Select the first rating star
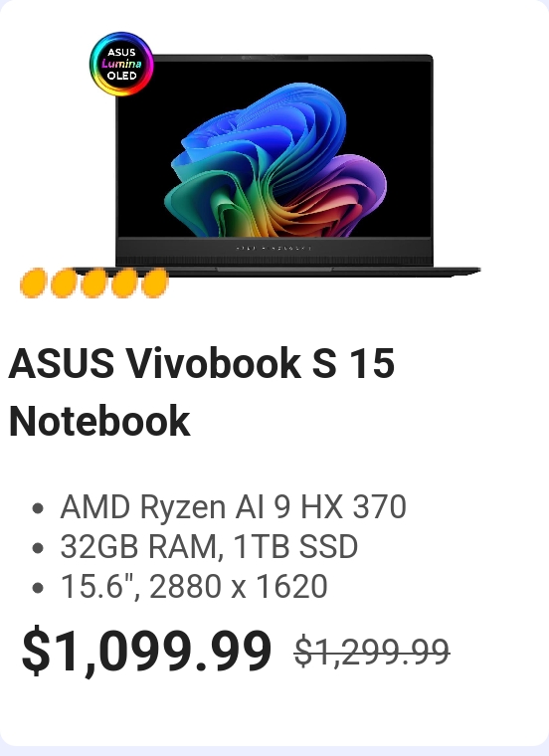 tap(33, 283)
